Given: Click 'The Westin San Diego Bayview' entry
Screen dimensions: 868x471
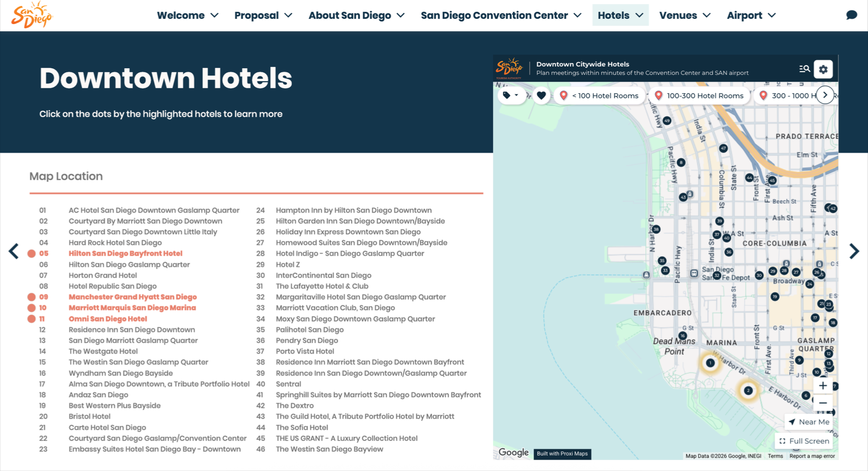Looking at the screenshot, I should [329, 449].
